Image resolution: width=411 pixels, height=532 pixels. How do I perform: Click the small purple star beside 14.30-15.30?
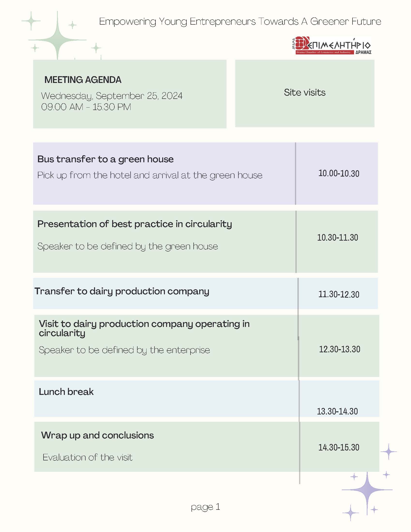(389, 451)
